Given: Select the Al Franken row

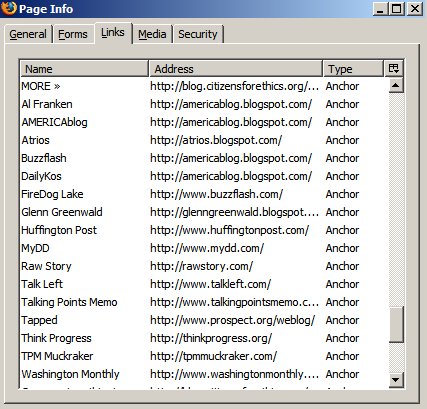Looking at the screenshot, I should coord(204,104).
